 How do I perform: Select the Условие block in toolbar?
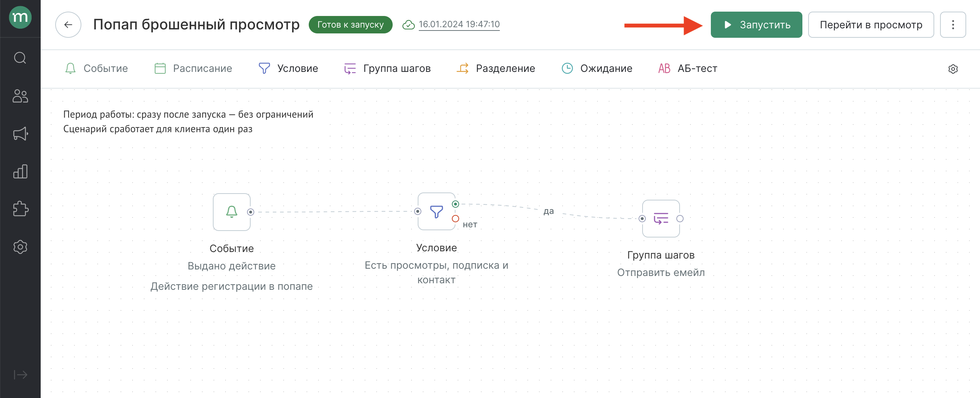(x=288, y=69)
